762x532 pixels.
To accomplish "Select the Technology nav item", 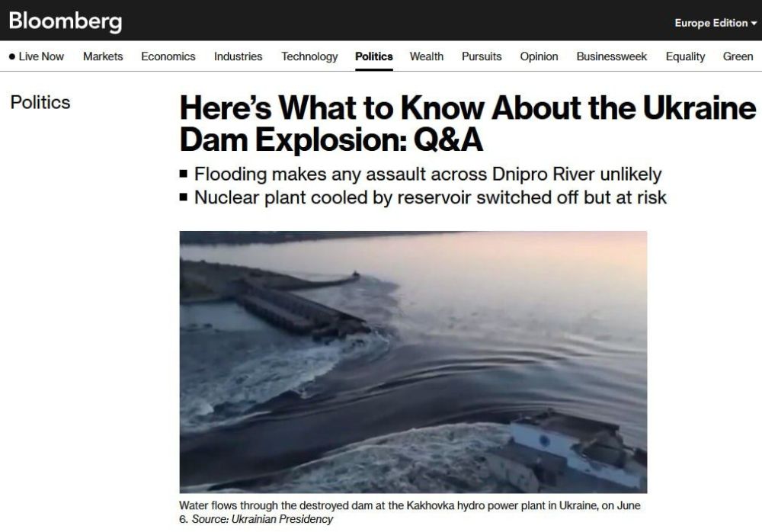I will [309, 56].
